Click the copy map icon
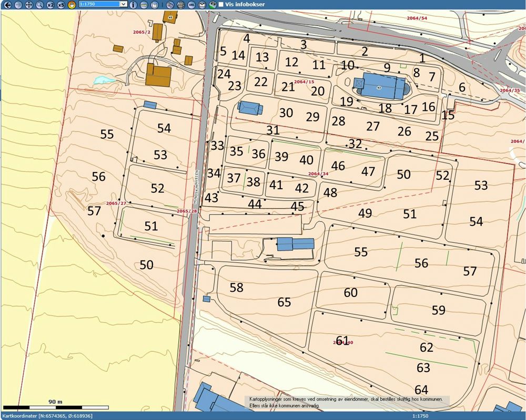The image size is (526, 420). coord(170,5)
